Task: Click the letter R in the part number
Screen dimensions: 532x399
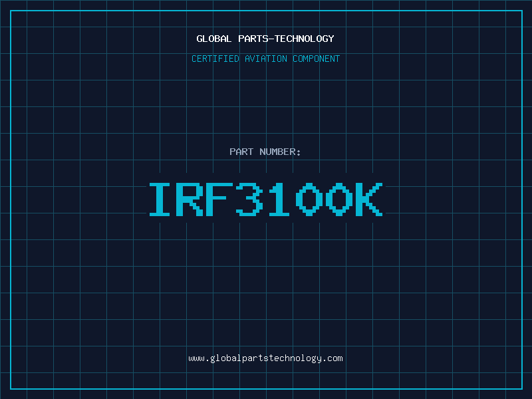Action: coord(191,199)
